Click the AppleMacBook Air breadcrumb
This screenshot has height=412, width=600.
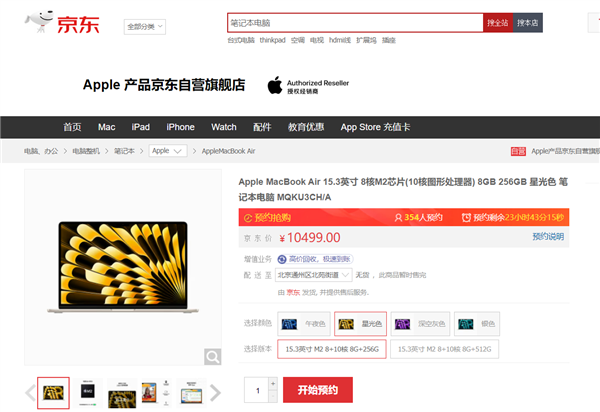pos(228,151)
